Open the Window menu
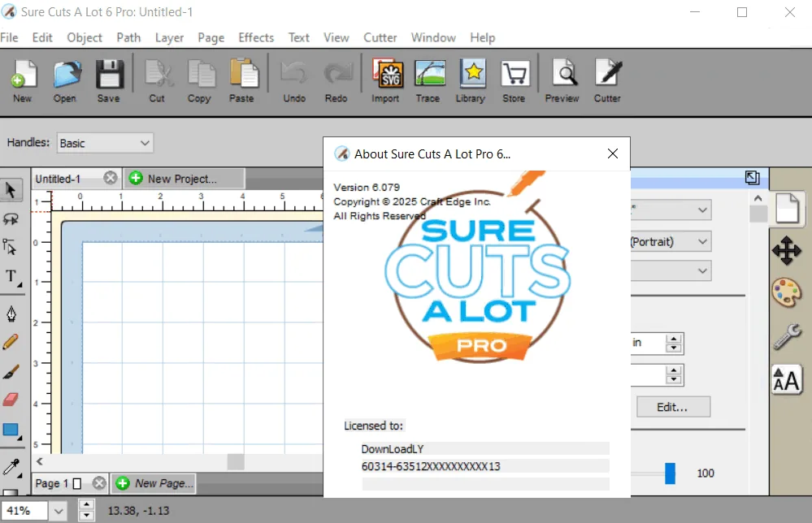 coord(433,38)
